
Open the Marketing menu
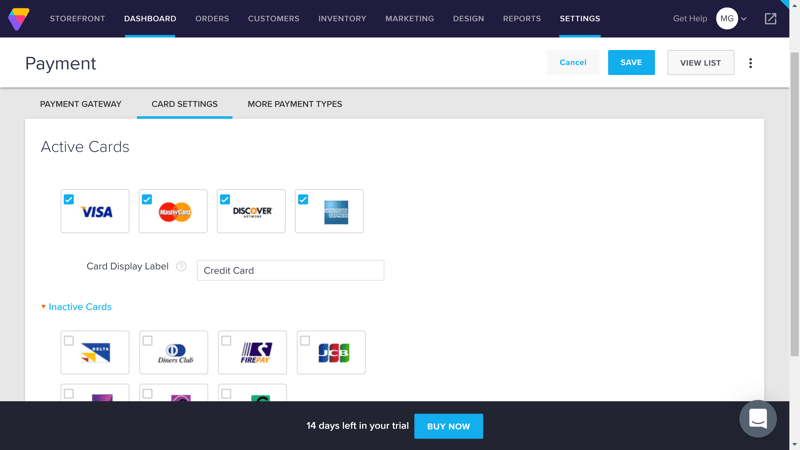(410, 19)
